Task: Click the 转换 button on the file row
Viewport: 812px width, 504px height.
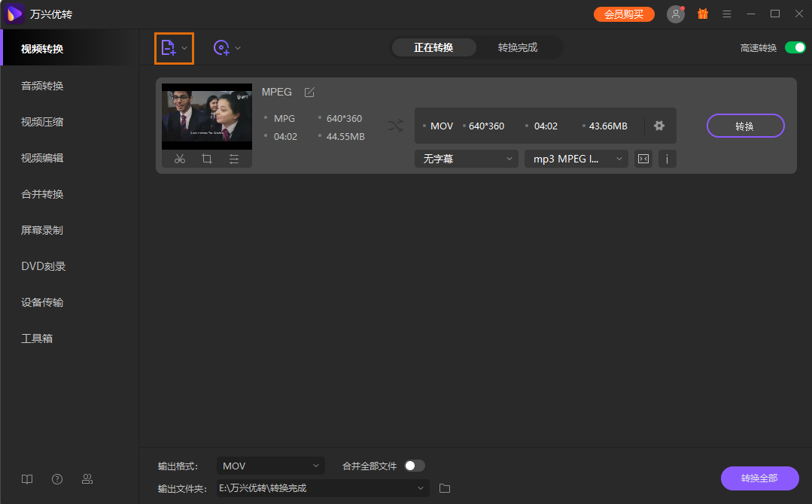Action: tap(745, 126)
